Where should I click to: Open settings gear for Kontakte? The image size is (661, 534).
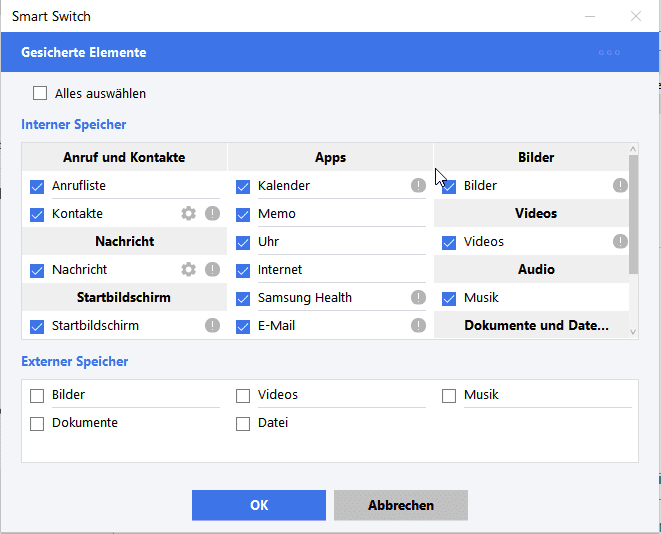188,213
